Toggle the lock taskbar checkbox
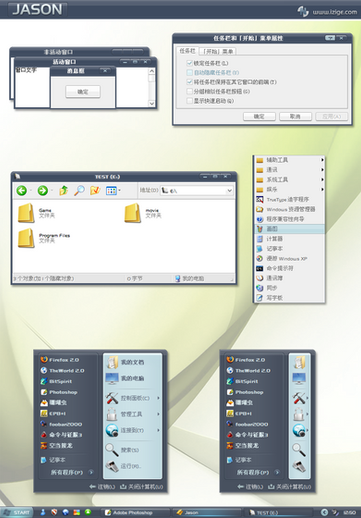361x518 pixels. (189, 63)
